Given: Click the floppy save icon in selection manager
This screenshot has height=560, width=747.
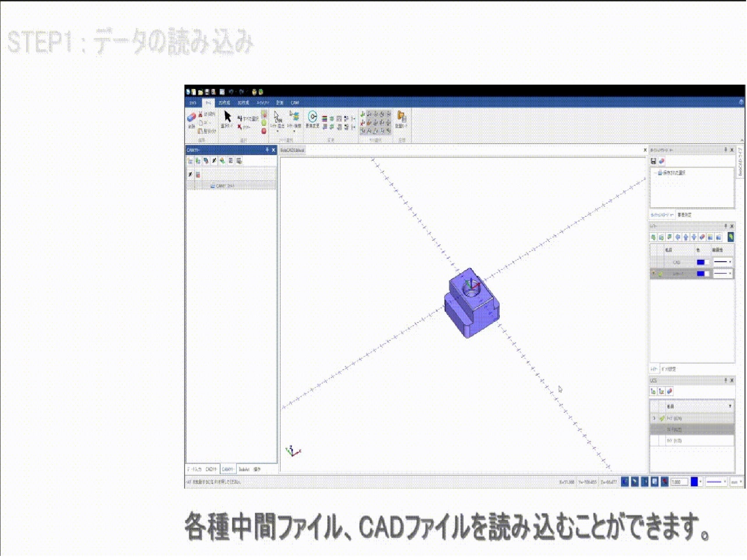Looking at the screenshot, I should (x=654, y=161).
